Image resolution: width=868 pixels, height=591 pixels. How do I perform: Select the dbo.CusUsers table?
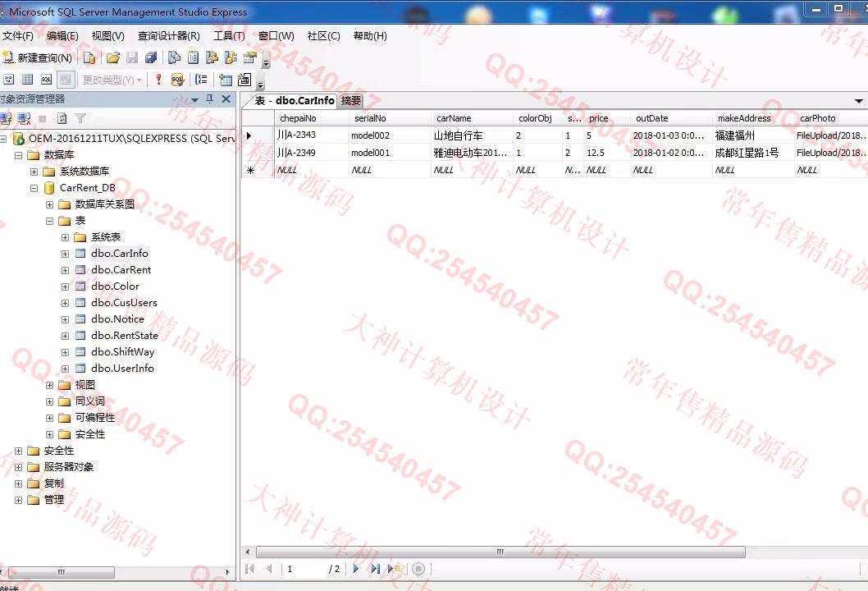(x=124, y=303)
